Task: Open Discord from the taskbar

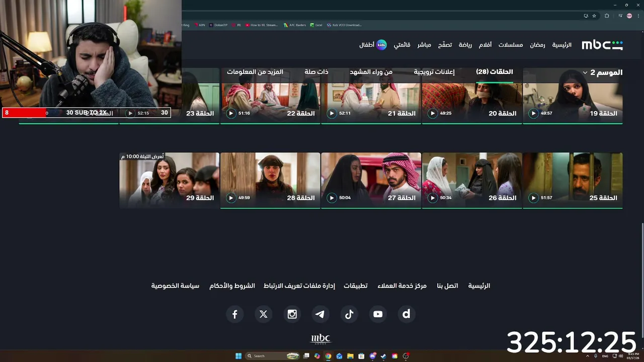Action: (x=372, y=356)
